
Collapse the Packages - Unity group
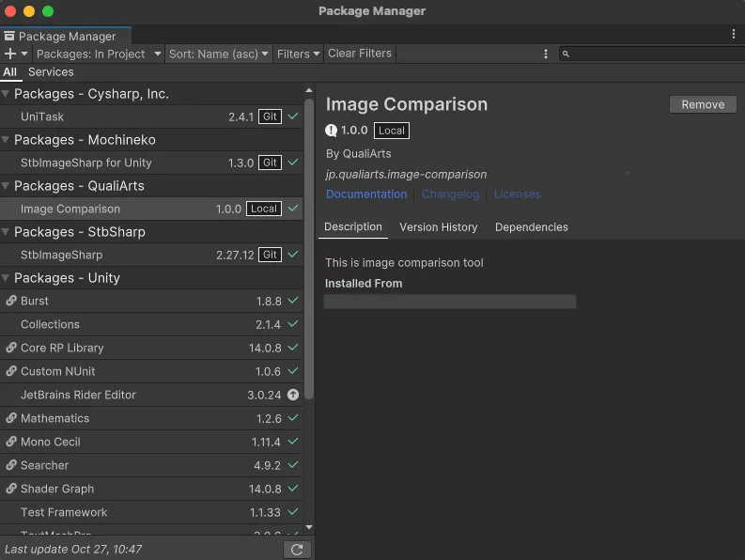(x=7, y=278)
